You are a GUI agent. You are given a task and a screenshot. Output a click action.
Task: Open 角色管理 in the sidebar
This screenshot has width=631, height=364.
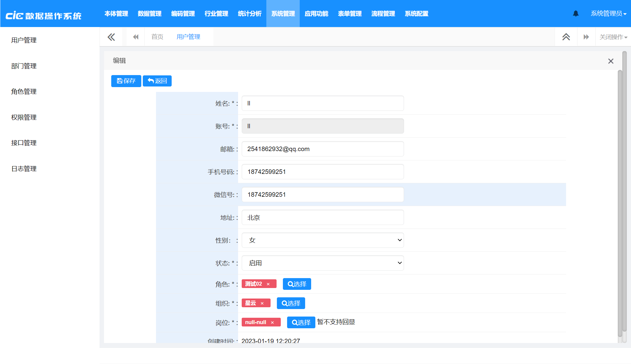pos(24,92)
